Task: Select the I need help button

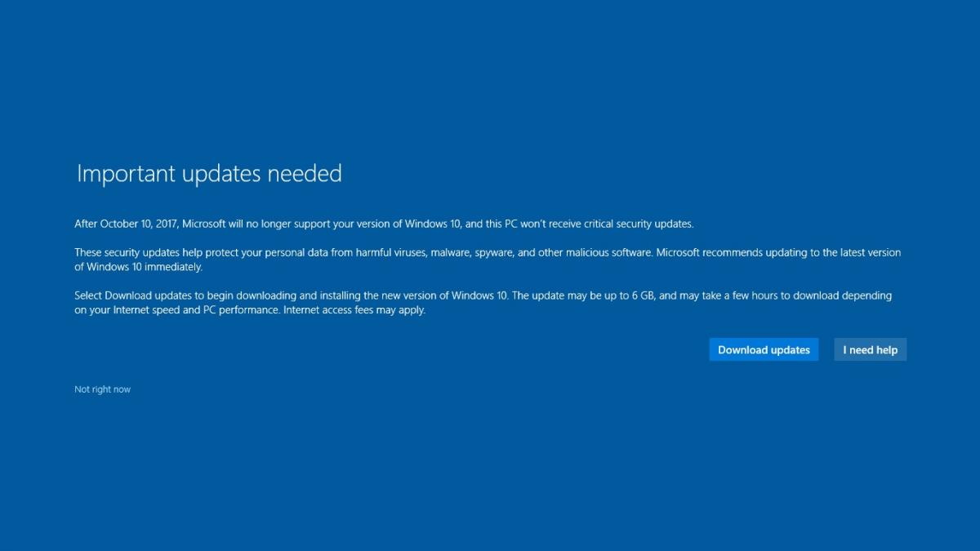Action: [x=870, y=349]
